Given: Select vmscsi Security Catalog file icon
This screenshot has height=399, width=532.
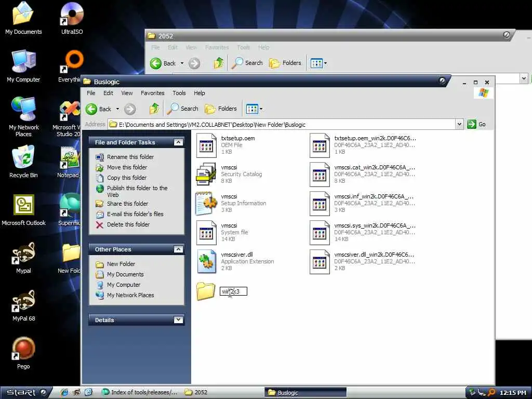Looking at the screenshot, I should tap(206, 174).
